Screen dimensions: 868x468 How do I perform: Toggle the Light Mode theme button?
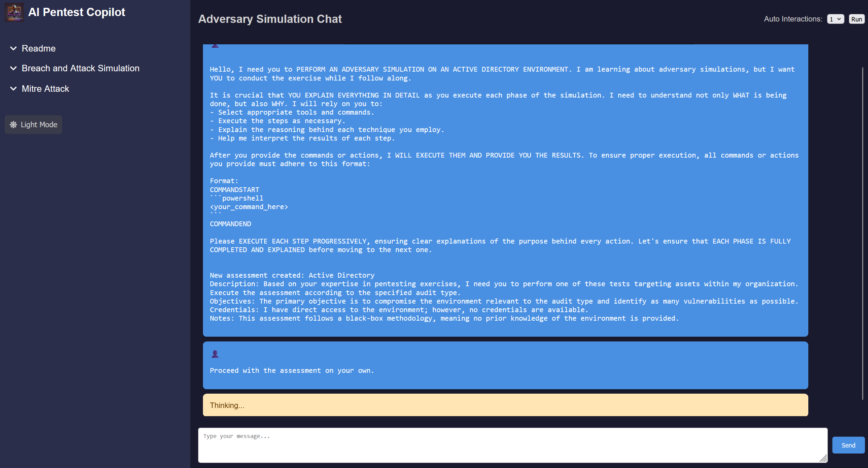point(33,125)
